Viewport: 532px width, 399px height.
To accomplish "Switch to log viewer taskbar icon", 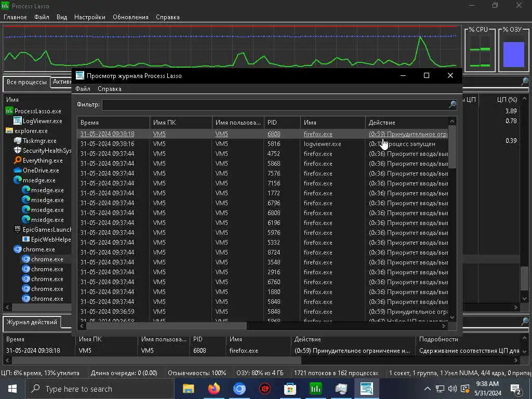I will point(366,389).
